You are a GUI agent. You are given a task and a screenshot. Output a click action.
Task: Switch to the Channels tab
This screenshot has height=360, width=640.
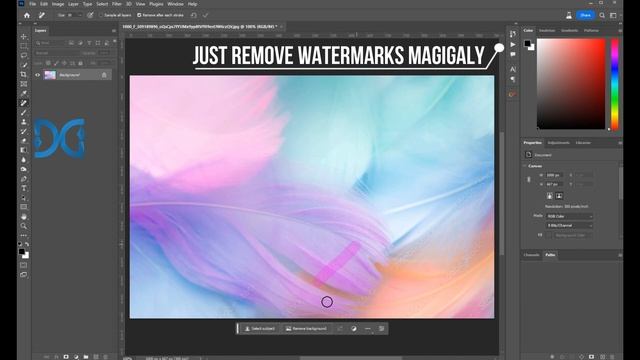(x=531, y=255)
